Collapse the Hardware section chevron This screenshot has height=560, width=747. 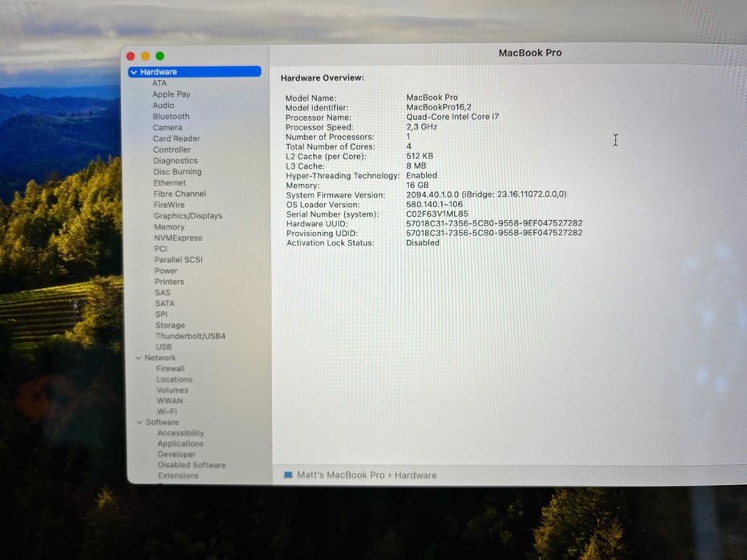click(134, 72)
